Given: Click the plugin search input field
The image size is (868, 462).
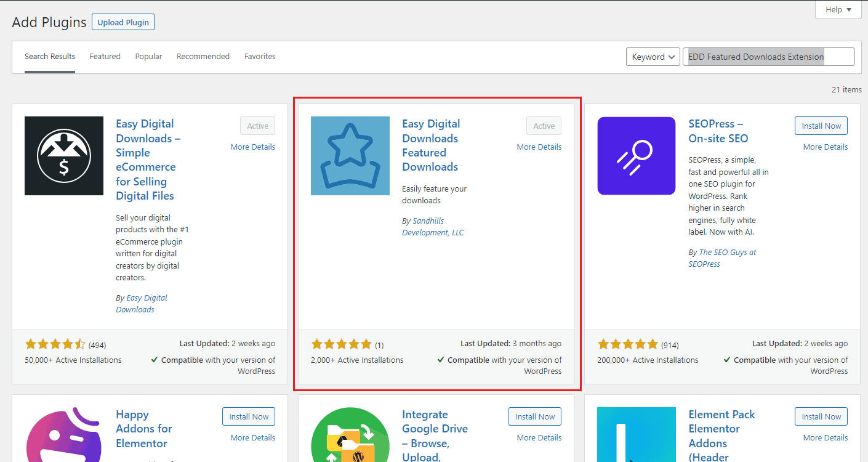Looking at the screenshot, I should [x=768, y=57].
